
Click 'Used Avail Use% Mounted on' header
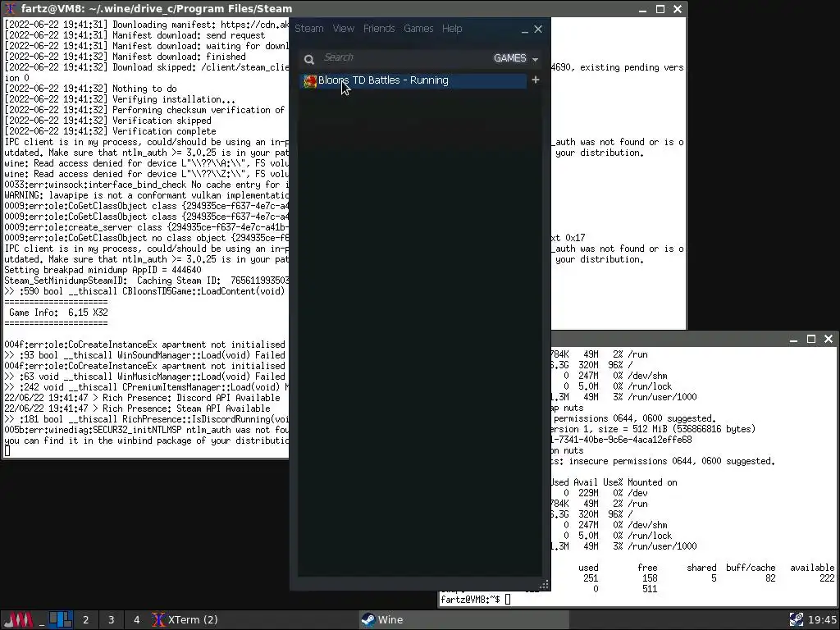(614, 482)
